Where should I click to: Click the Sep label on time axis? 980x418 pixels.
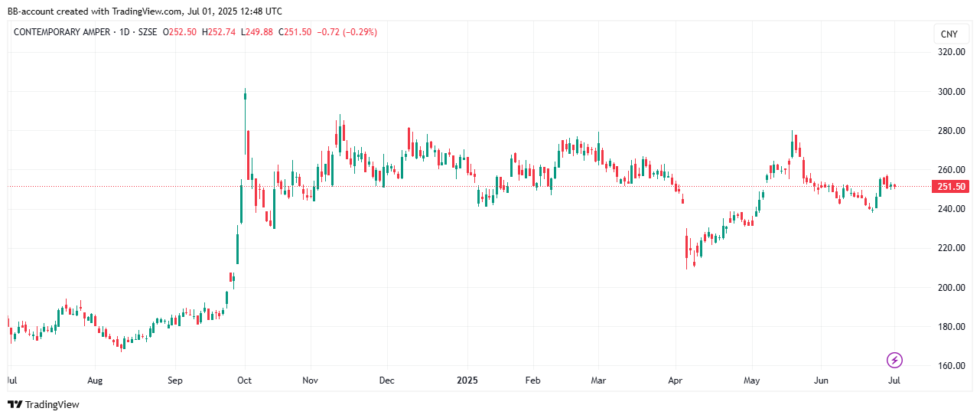point(175,380)
